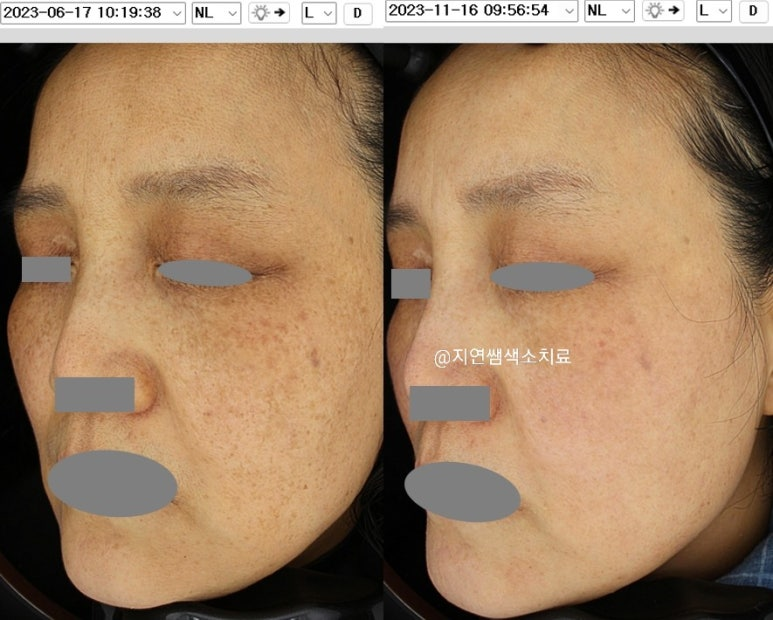Screen dimensions: 773x620
Task: Click the gray mouth oval in left photo
Action: [x=113, y=483]
